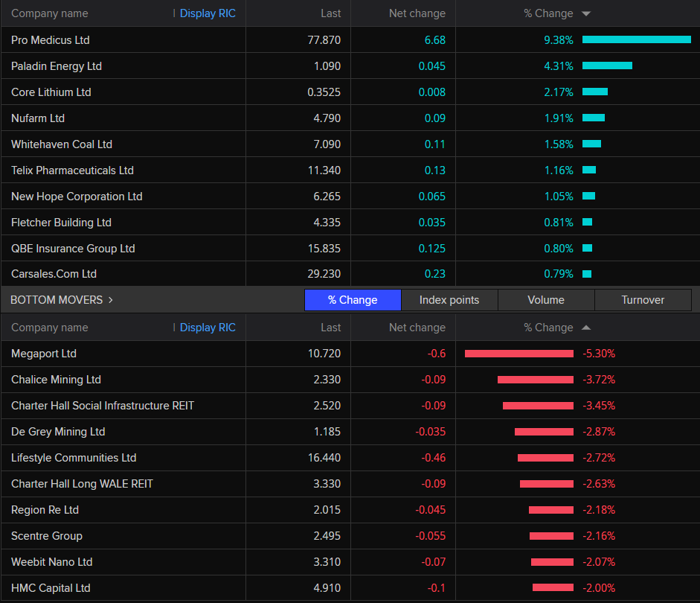700x603 pixels.
Task: Select Chalice Mining Ltd company name
Action: pyautogui.click(x=56, y=380)
